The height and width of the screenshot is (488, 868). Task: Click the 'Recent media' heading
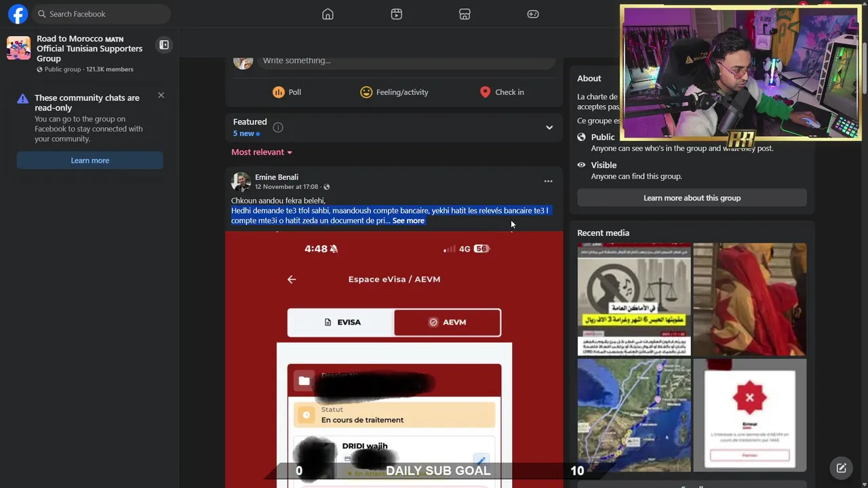point(603,232)
